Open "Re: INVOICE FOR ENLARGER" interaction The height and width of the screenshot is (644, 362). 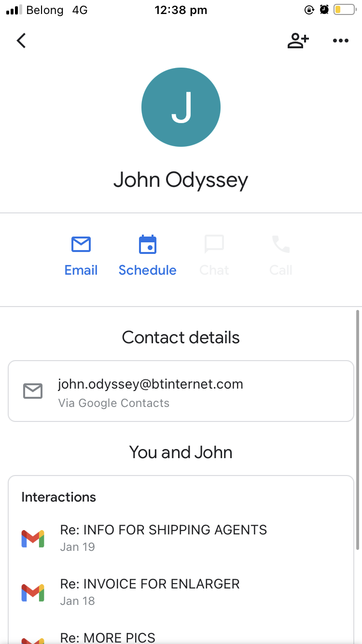click(x=150, y=584)
